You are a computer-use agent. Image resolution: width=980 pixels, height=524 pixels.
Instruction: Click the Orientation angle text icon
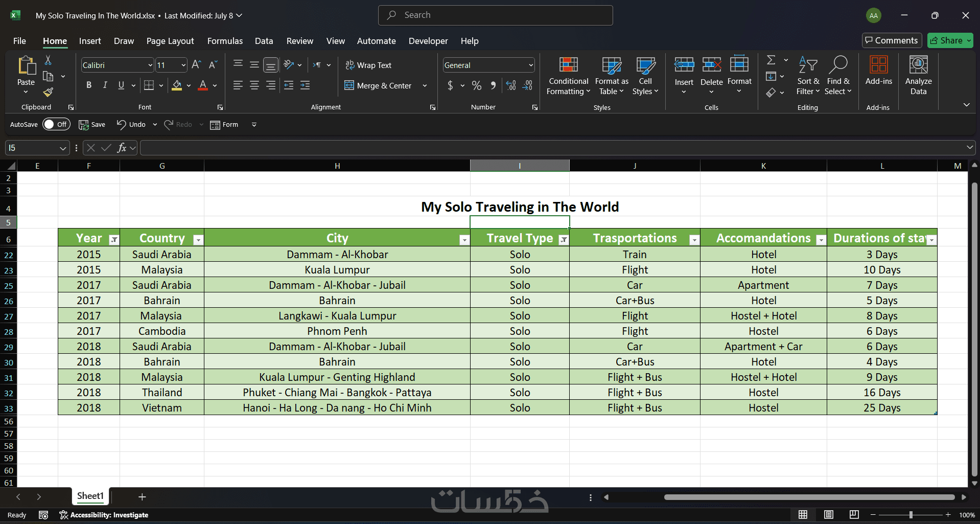coord(289,65)
